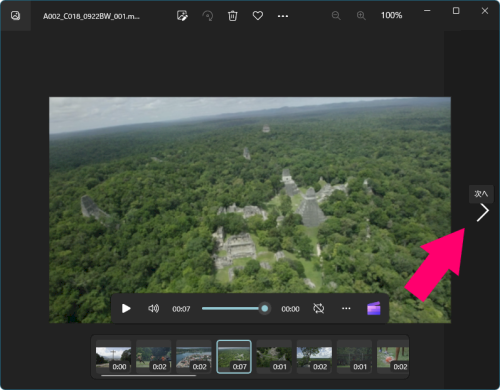This screenshot has width=500, height=390.
Task: Minimize the Photos window
Action: click(427, 11)
